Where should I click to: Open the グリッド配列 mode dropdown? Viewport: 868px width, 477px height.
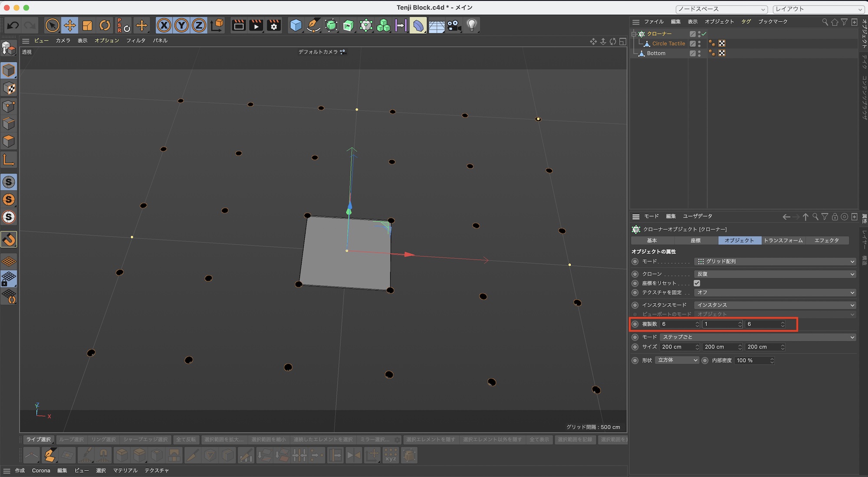(x=775, y=261)
